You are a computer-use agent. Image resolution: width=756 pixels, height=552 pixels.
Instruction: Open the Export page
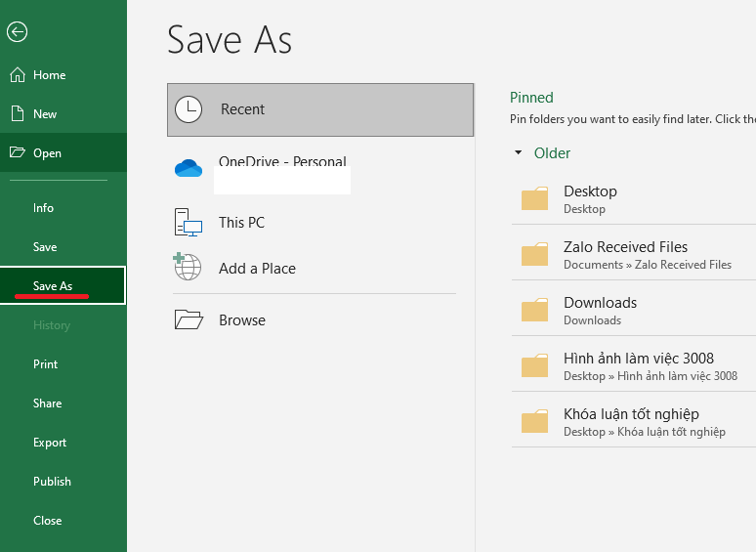click(x=63, y=442)
